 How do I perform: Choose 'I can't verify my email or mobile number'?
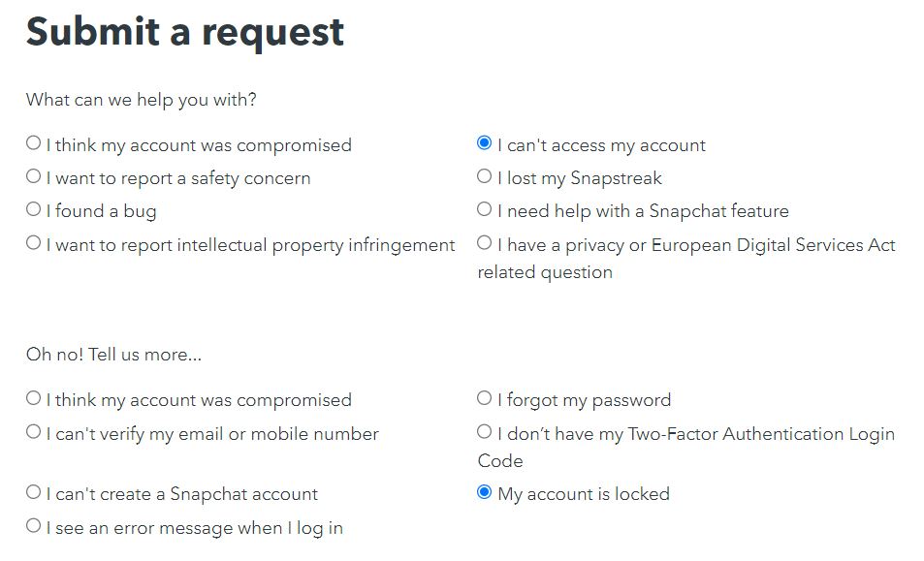coord(34,433)
